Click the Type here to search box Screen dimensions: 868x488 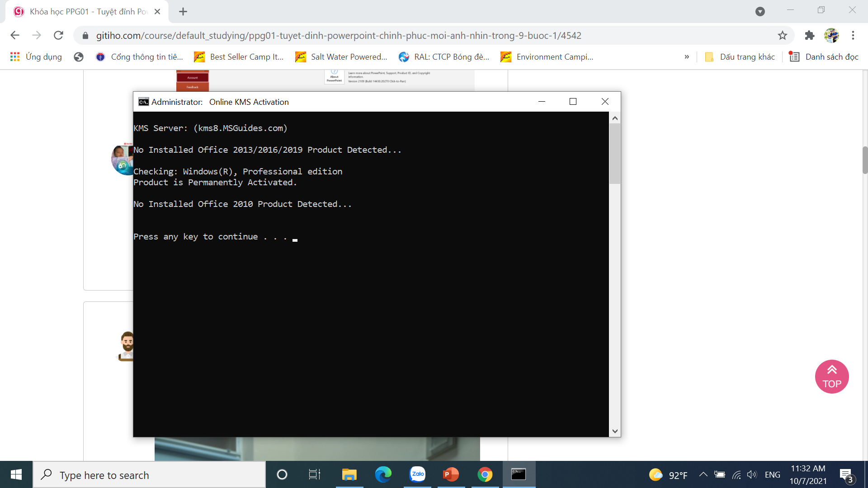pos(149,475)
